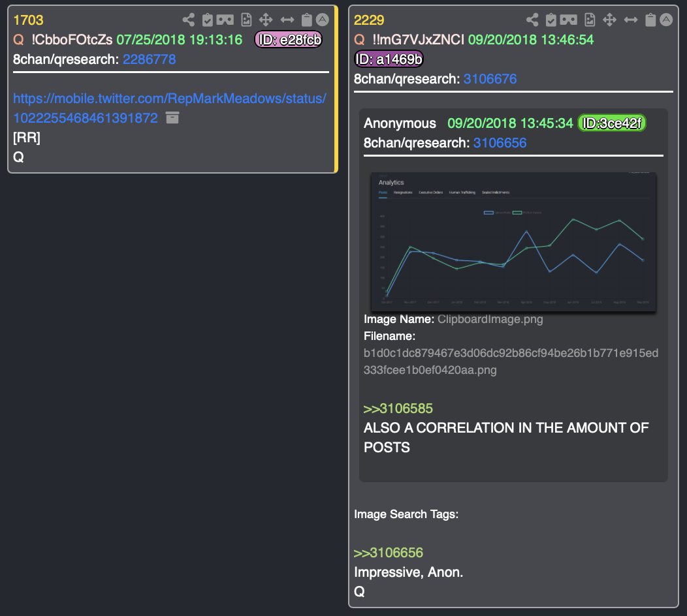Click the share icon on post 1703
This screenshot has width=687, height=616.
[x=188, y=20]
